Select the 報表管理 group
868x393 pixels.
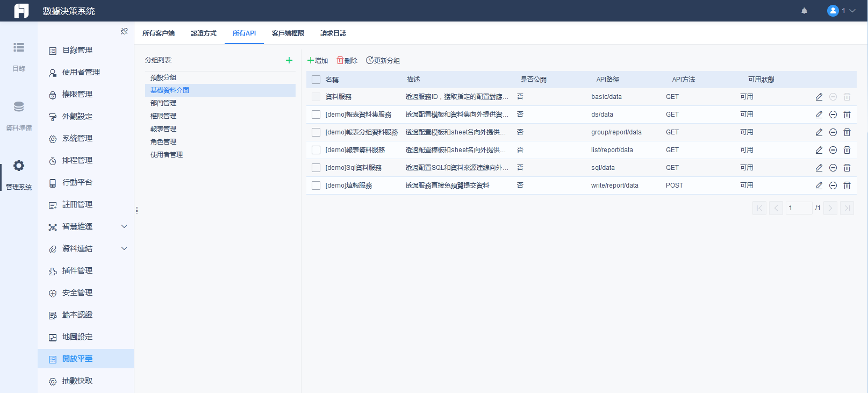(220, 129)
